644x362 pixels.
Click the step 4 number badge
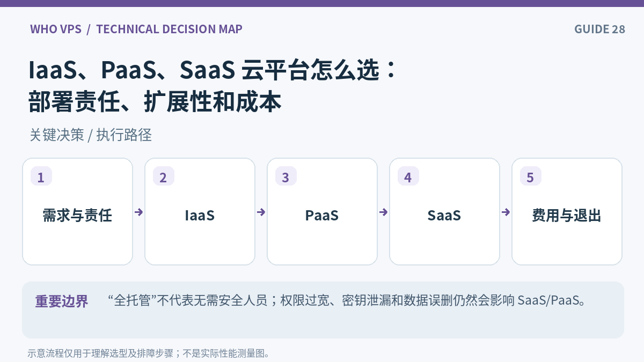click(x=408, y=176)
